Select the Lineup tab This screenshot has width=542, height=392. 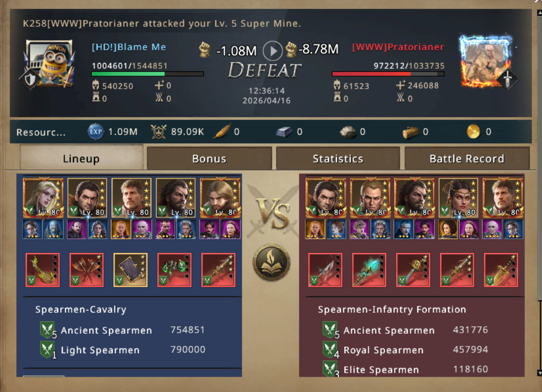(81, 158)
